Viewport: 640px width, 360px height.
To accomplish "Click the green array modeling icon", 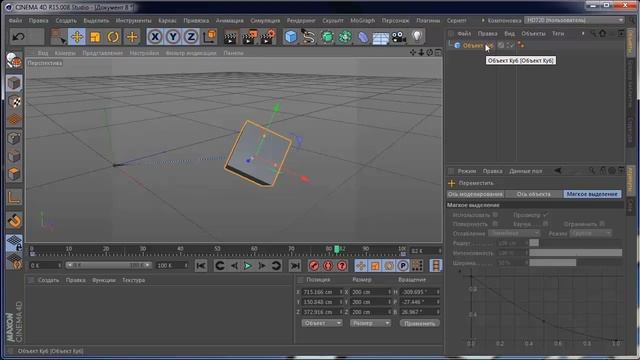I will (345, 37).
